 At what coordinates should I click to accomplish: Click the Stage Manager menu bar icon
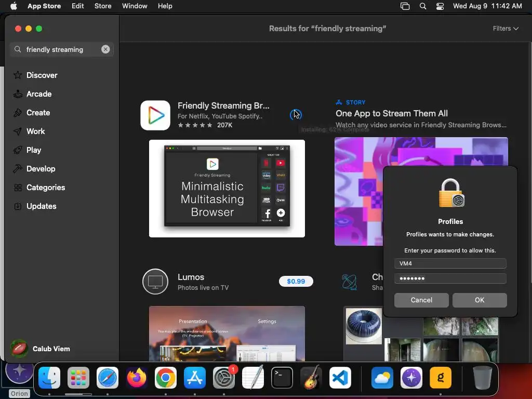tap(405, 6)
